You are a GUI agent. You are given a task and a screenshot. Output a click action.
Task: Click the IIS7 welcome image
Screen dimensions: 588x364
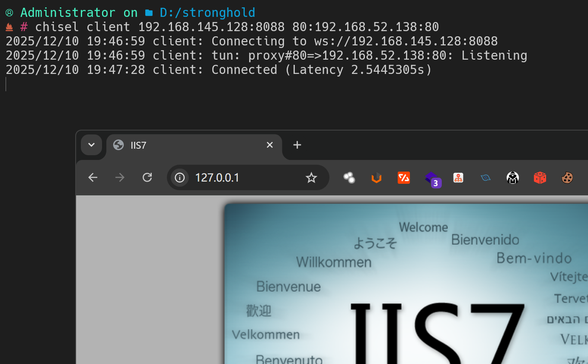tap(406, 284)
